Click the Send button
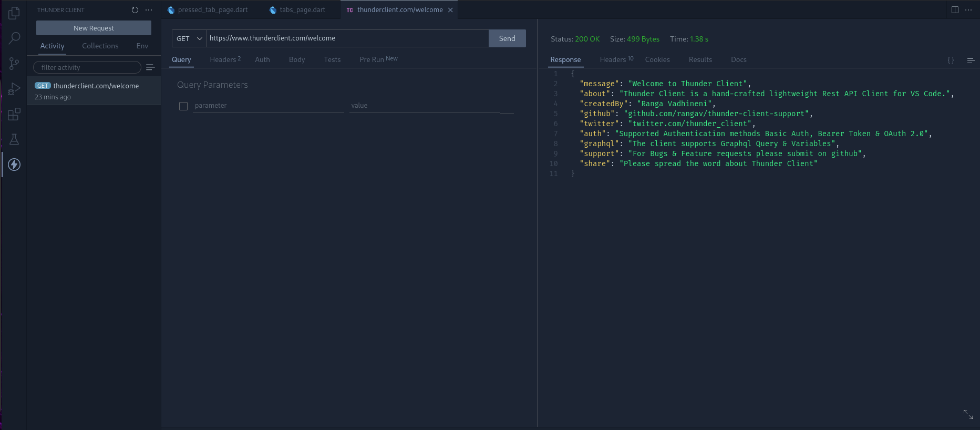Viewport: 980px width, 430px height. click(507, 38)
